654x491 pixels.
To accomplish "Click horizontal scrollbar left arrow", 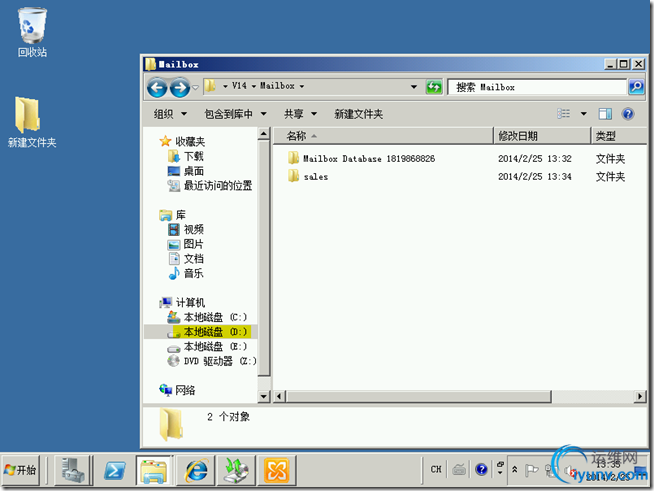I will pos(279,396).
